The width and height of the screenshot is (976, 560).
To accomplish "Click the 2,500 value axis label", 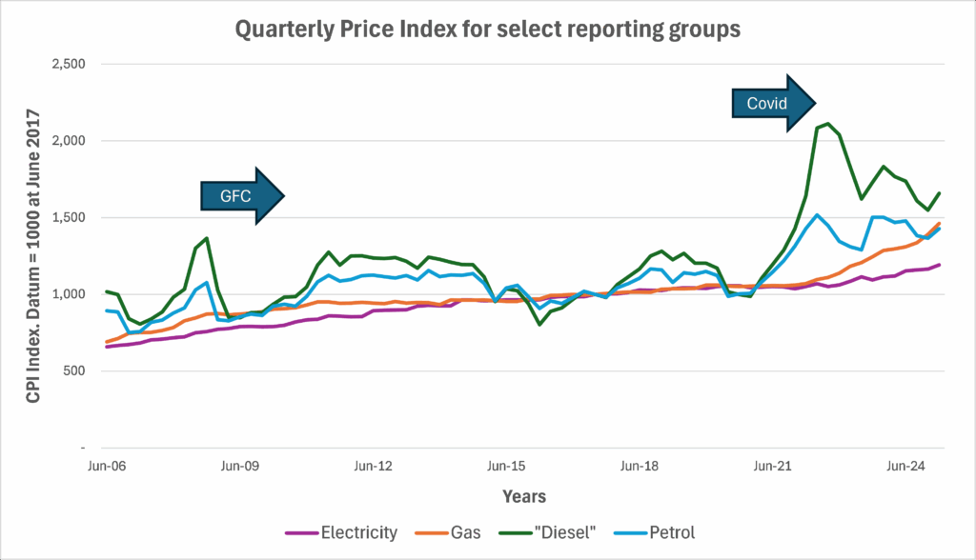I will tap(68, 65).
